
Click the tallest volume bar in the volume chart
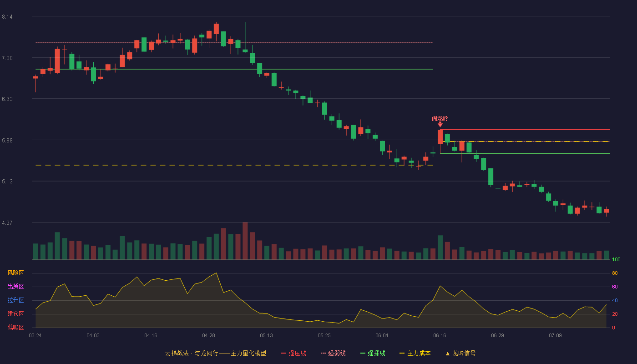point(245,241)
